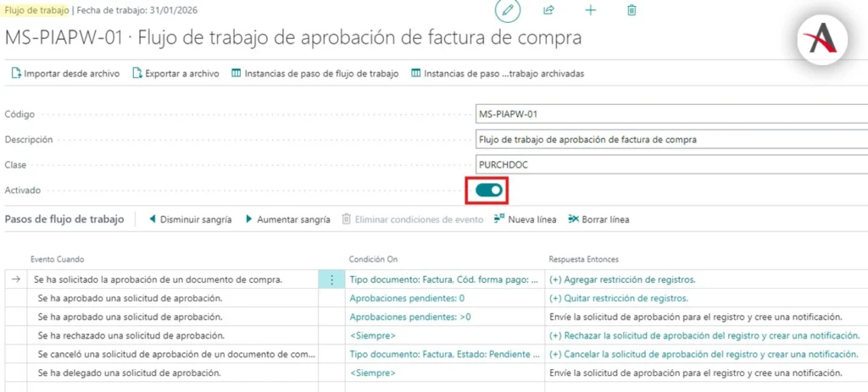Click the Código input field

[670, 114]
